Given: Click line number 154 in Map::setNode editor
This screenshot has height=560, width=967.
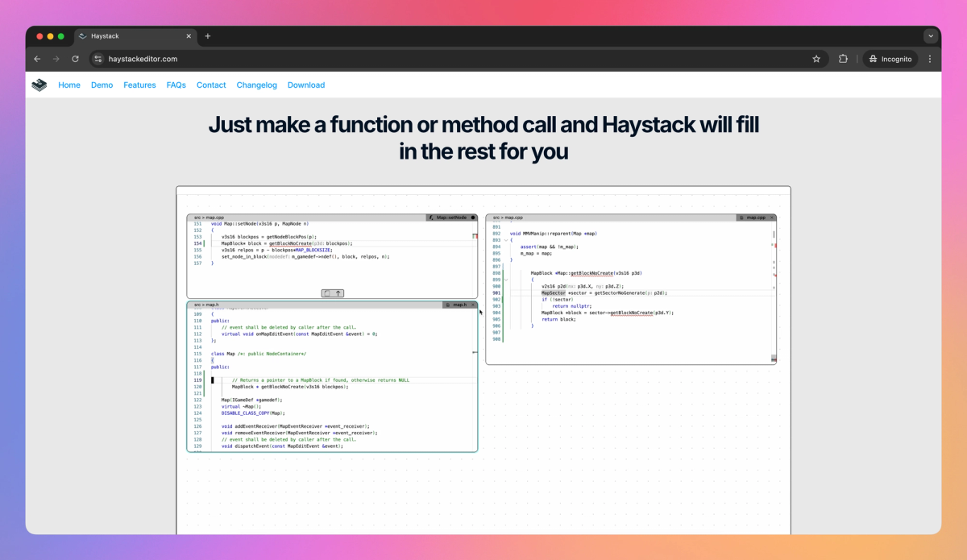Looking at the screenshot, I should 198,243.
